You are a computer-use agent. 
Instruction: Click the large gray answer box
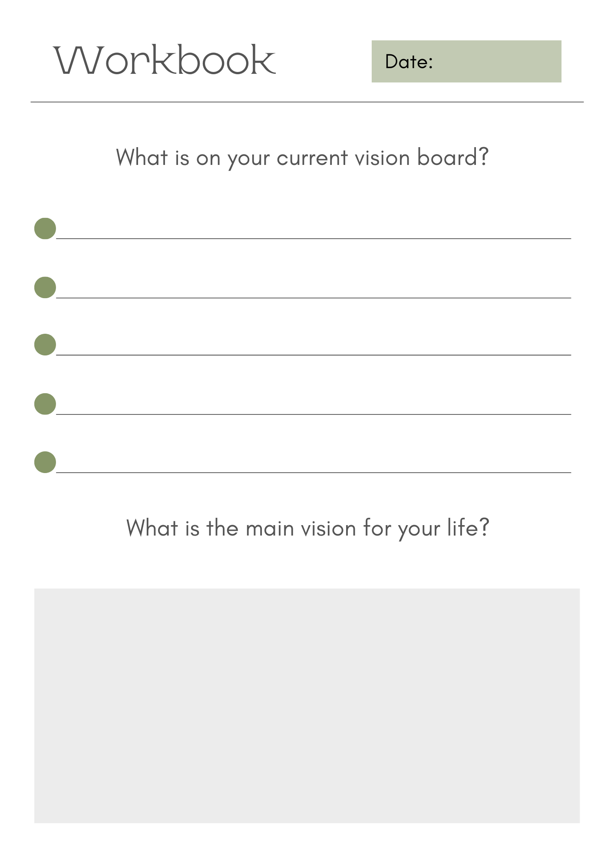point(307,706)
